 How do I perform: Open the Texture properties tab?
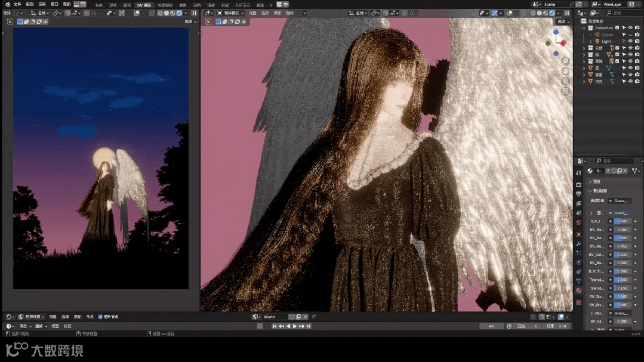tap(579, 302)
